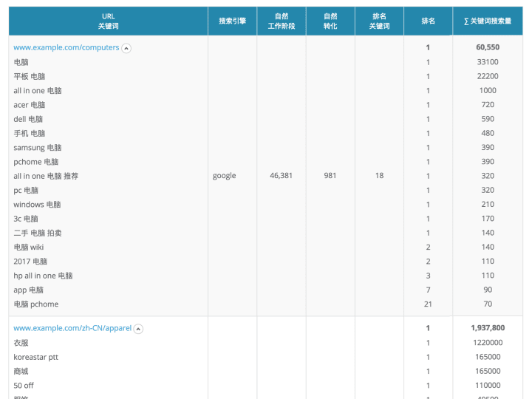Open the www.example.com/zh-CN/apparel link
Image resolution: width=532 pixels, height=399 pixels.
(72, 328)
